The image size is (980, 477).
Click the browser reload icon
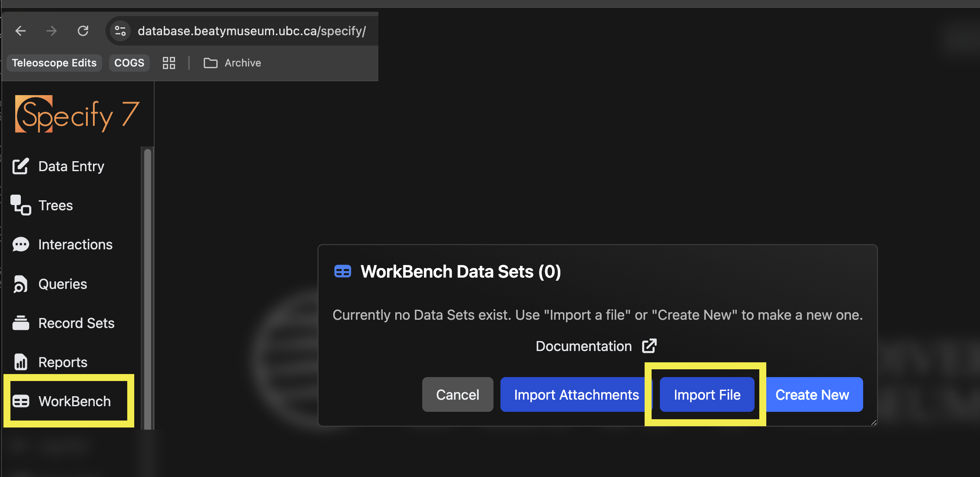[83, 31]
